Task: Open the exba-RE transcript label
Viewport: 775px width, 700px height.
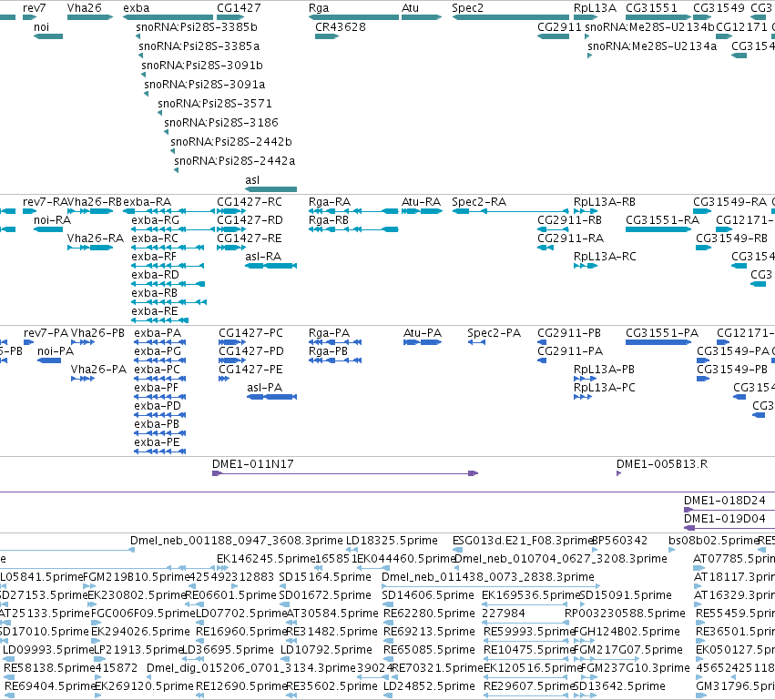Action: [155, 311]
